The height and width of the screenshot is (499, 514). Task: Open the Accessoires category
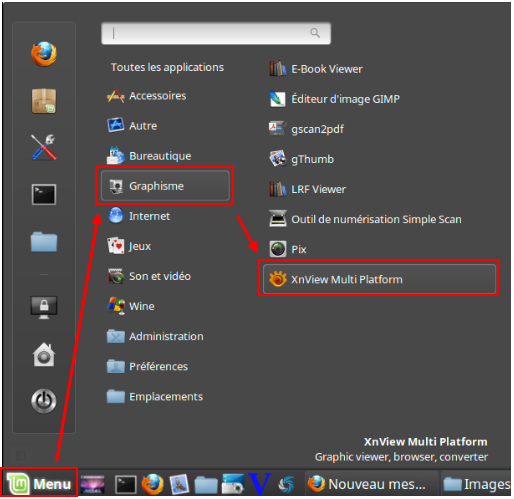(147, 96)
